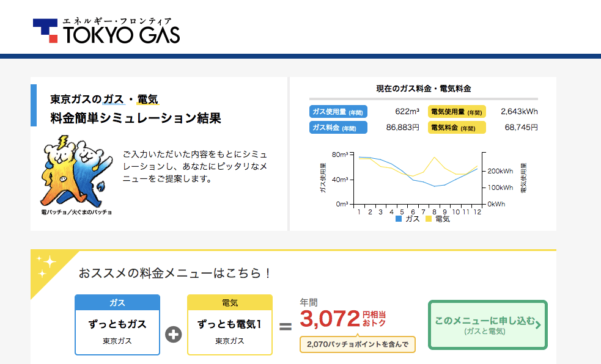The width and height of the screenshot is (601, 364).
Task: Click the Tokyo Gas logo
Action: point(106,31)
